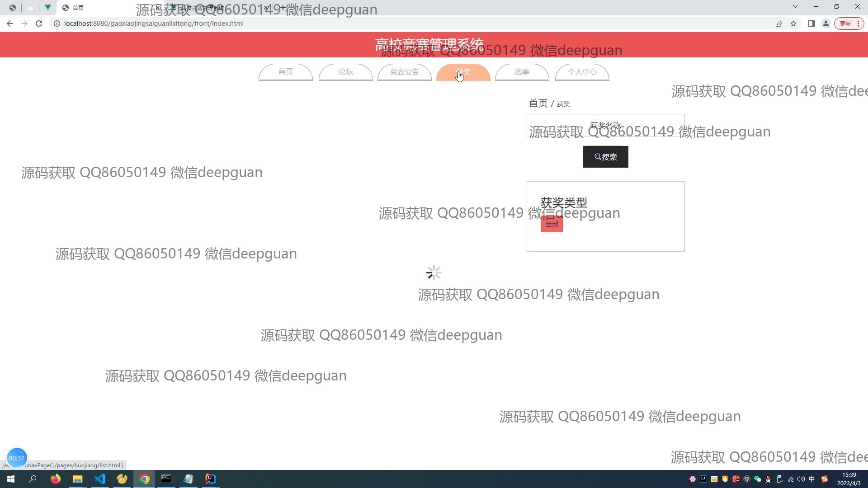The height and width of the screenshot is (488, 868).
Task: Launch Firefox from the taskbar
Action: coord(56,479)
